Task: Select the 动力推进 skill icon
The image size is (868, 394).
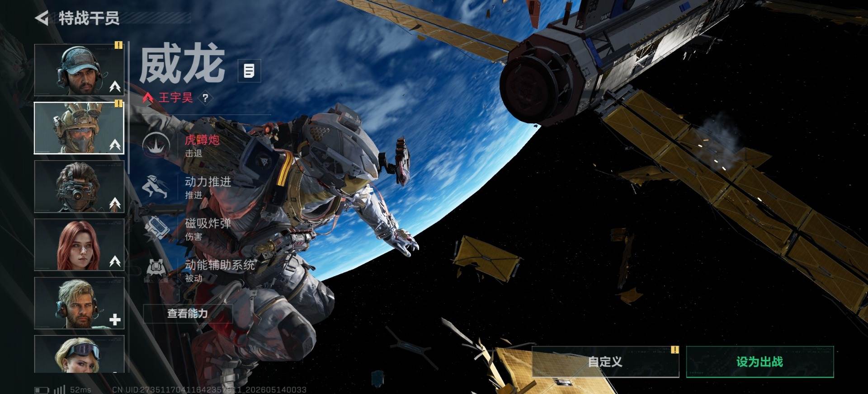Action: (156, 187)
